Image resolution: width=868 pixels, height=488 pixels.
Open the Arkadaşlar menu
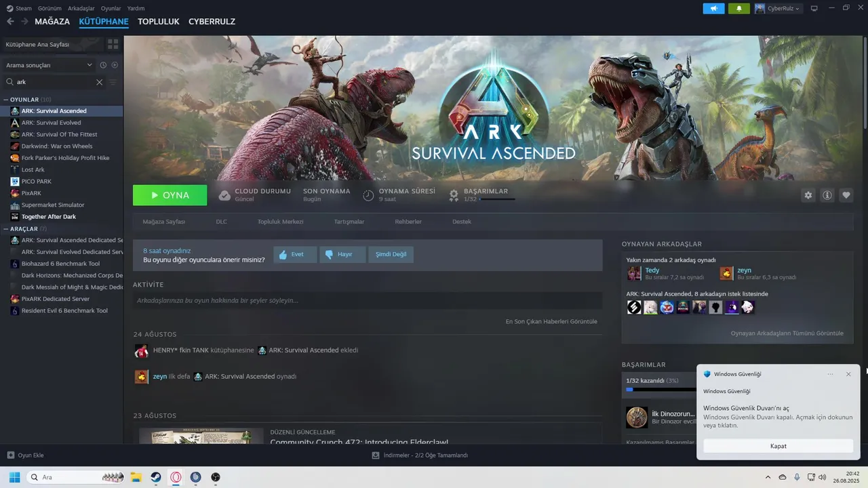pyautogui.click(x=81, y=8)
